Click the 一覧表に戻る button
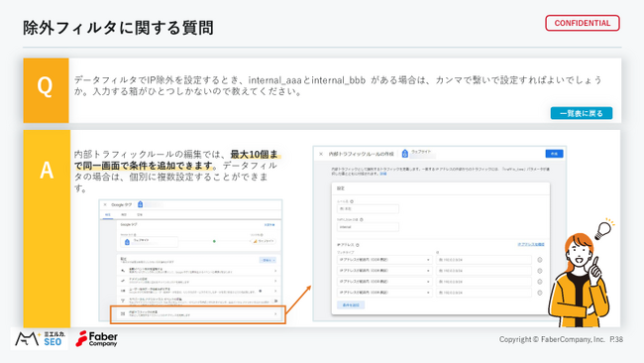 [582, 113]
